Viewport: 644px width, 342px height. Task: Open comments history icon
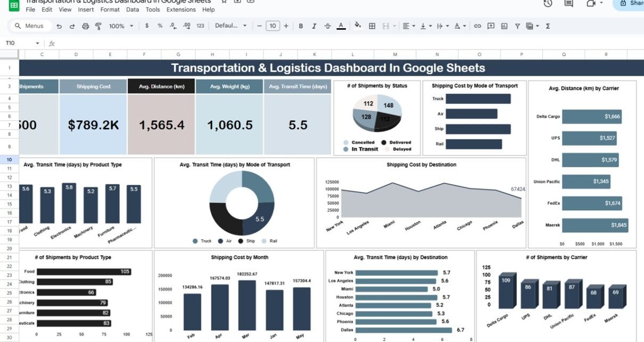568,3
